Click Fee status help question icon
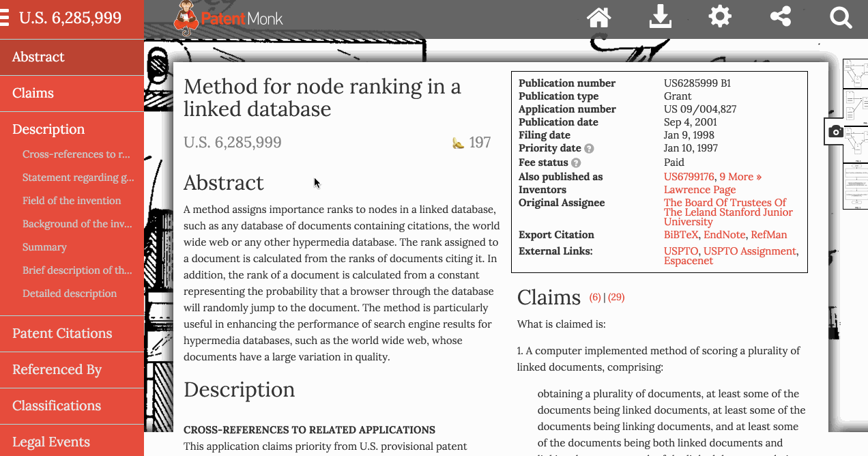This screenshot has width=868, height=456. pos(576,163)
